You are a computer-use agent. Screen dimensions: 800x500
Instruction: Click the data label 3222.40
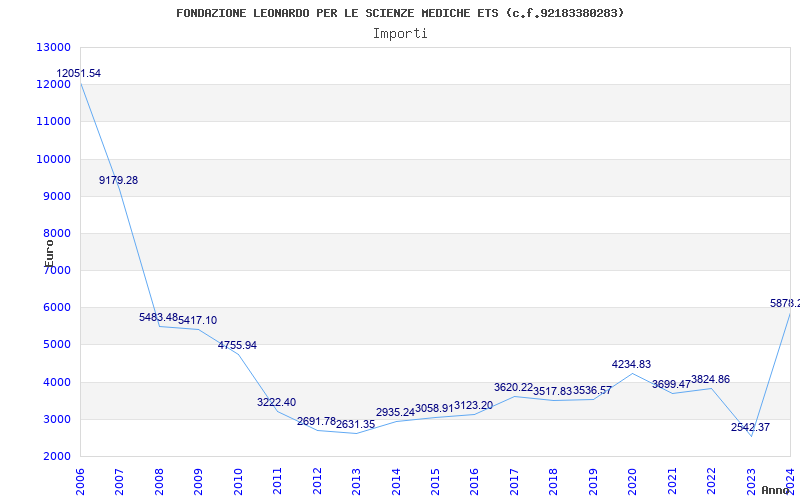coord(277,402)
